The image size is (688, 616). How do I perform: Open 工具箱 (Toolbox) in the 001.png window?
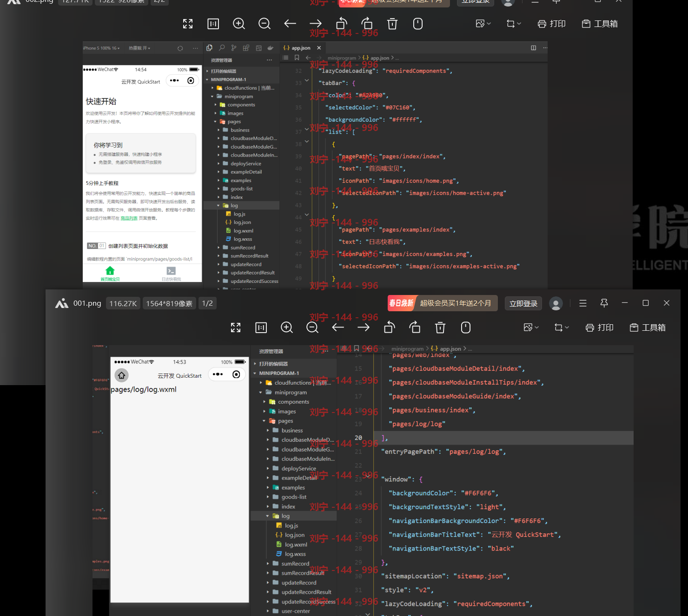[x=648, y=328]
